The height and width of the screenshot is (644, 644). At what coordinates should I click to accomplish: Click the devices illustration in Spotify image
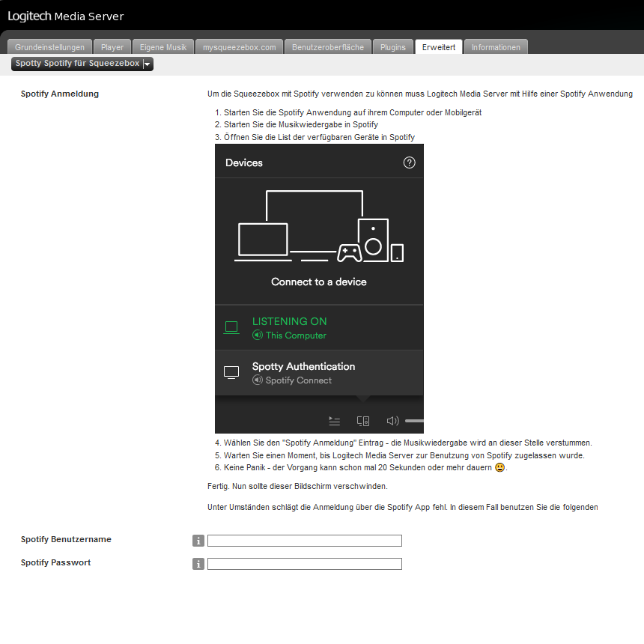[x=319, y=226]
